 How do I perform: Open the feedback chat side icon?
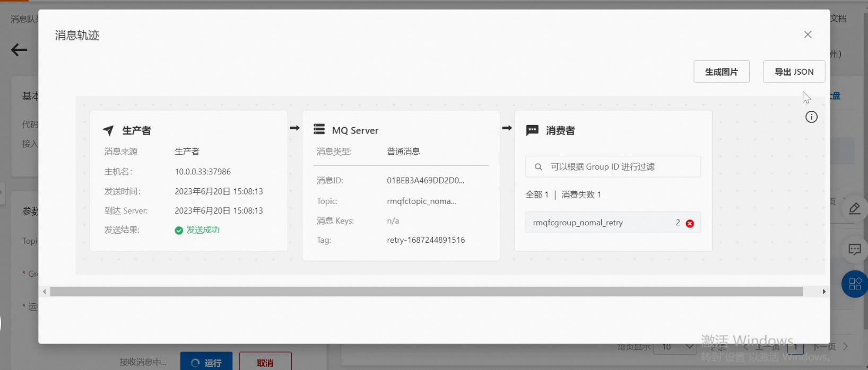[854, 249]
